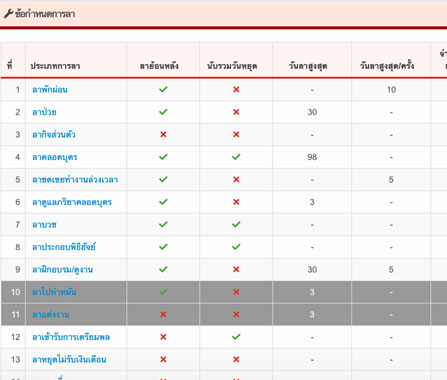Open the ลาดูแลภริยาคลอดบุตร link

pyautogui.click(x=72, y=202)
